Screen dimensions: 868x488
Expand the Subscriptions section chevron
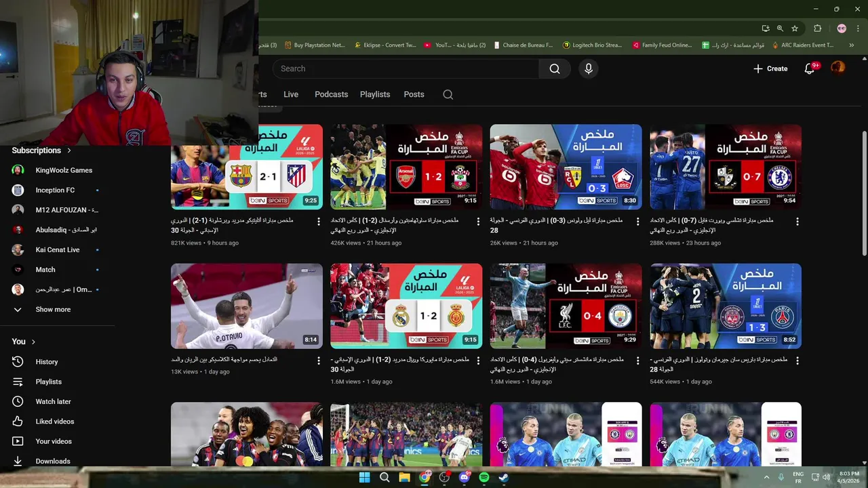point(68,150)
